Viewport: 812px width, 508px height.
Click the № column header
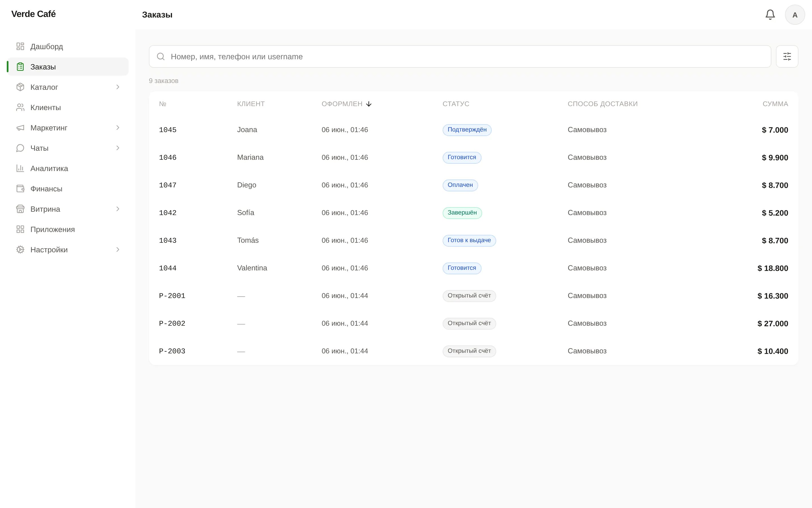click(163, 104)
